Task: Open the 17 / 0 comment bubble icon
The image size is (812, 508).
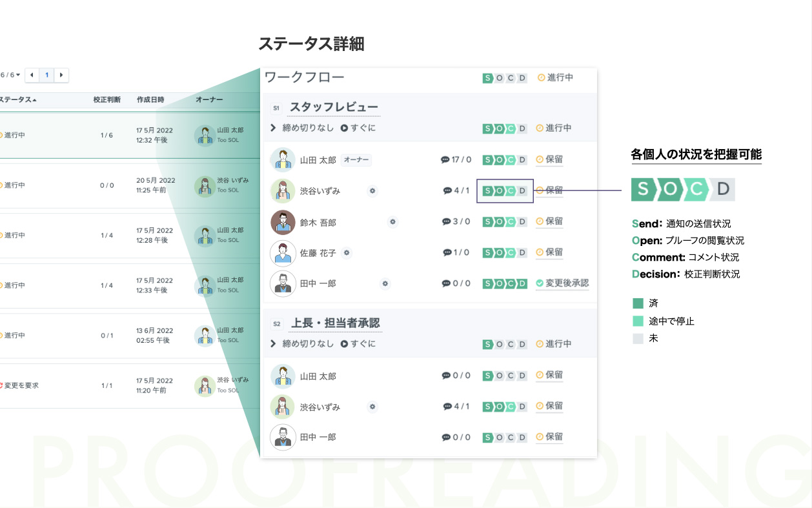Action: [x=445, y=159]
